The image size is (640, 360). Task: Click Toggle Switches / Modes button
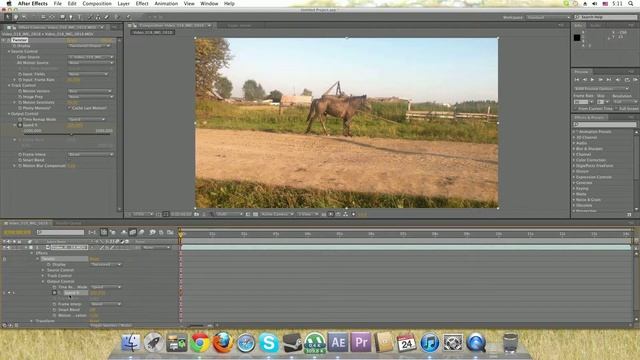111,325
